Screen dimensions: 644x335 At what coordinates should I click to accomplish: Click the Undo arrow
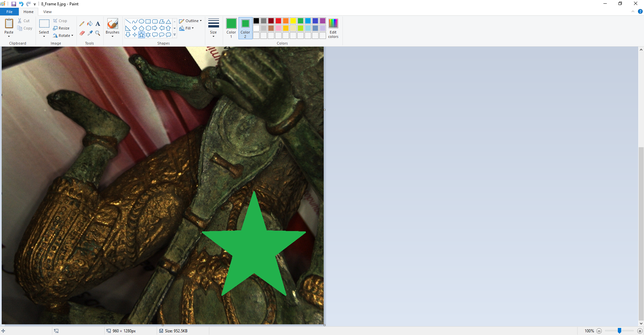(21, 4)
